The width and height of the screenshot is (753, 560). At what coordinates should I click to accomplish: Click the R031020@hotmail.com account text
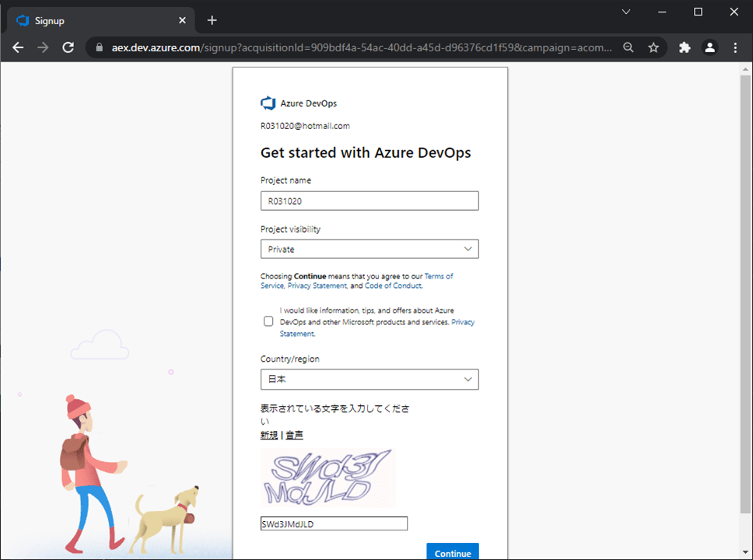click(305, 126)
